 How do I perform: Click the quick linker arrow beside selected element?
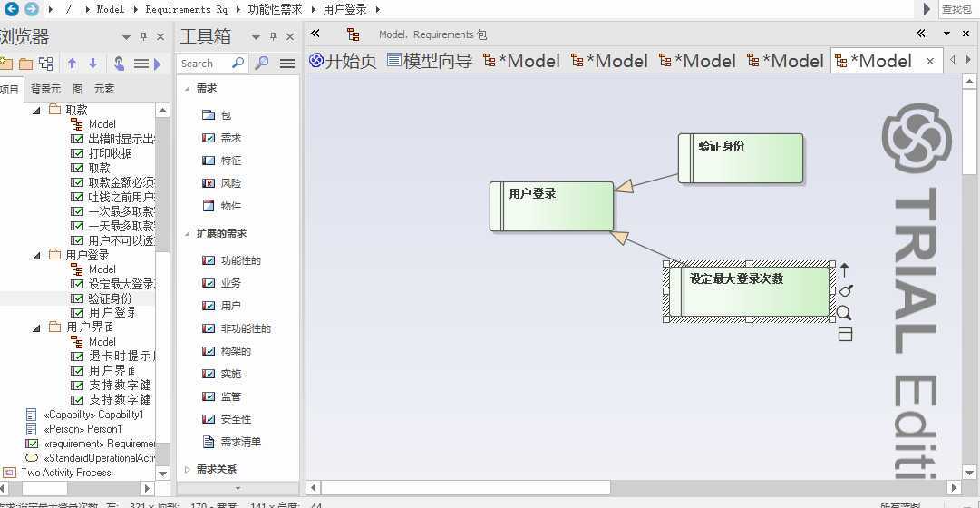844,270
